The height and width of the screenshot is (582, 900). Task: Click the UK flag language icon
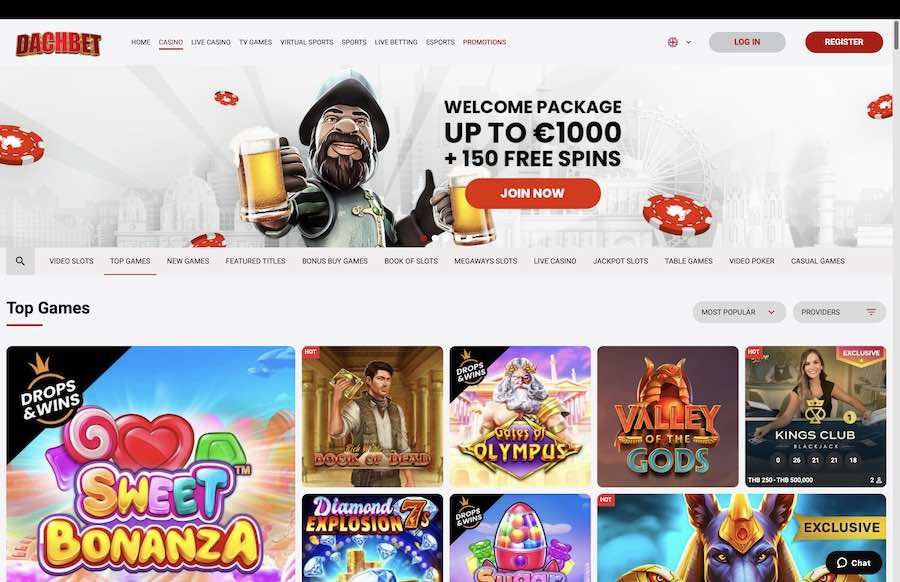[673, 42]
